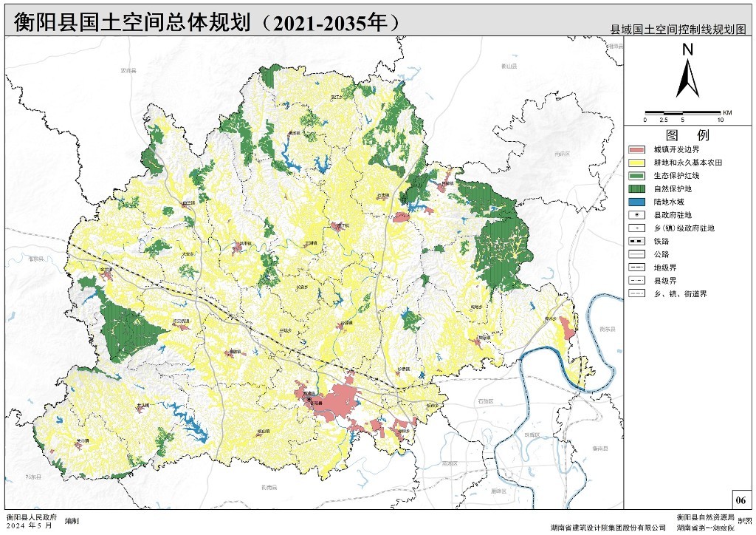This screenshot has height=535, width=756.
Task: Click the page number 06 box
Action: click(740, 499)
